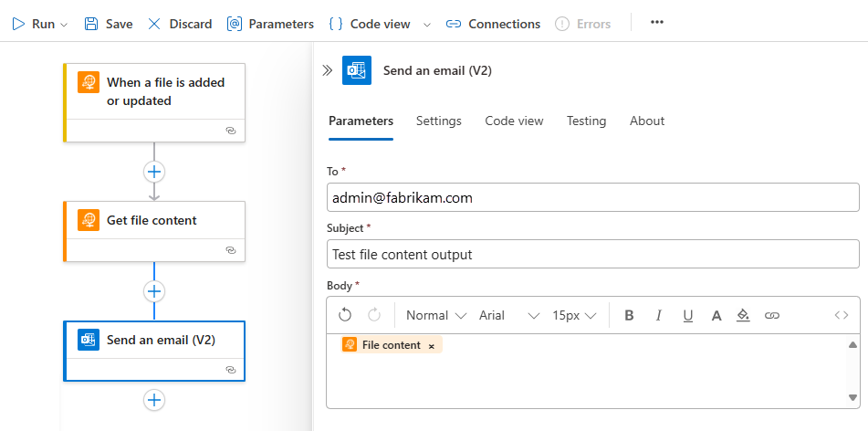
Task: Click the Save button in toolbar
Action: point(109,24)
